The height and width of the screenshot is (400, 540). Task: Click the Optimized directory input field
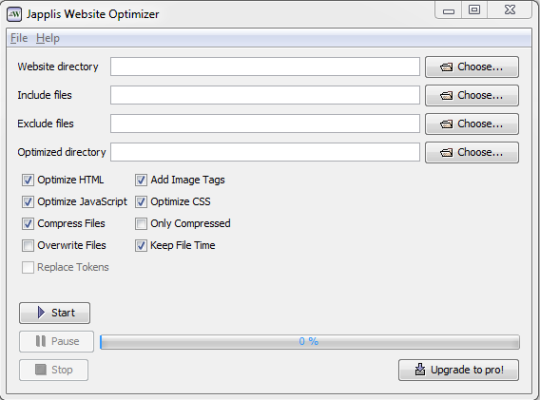[x=265, y=152]
